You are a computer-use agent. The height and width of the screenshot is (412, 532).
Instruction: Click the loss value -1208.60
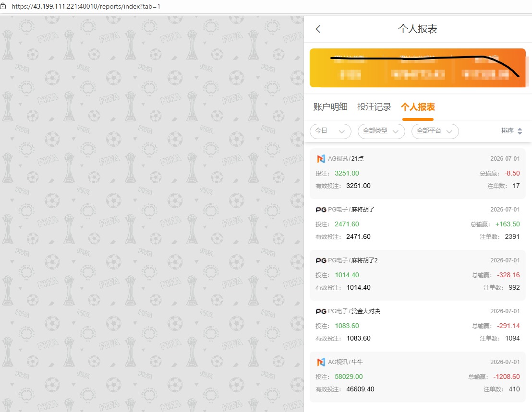click(506, 377)
